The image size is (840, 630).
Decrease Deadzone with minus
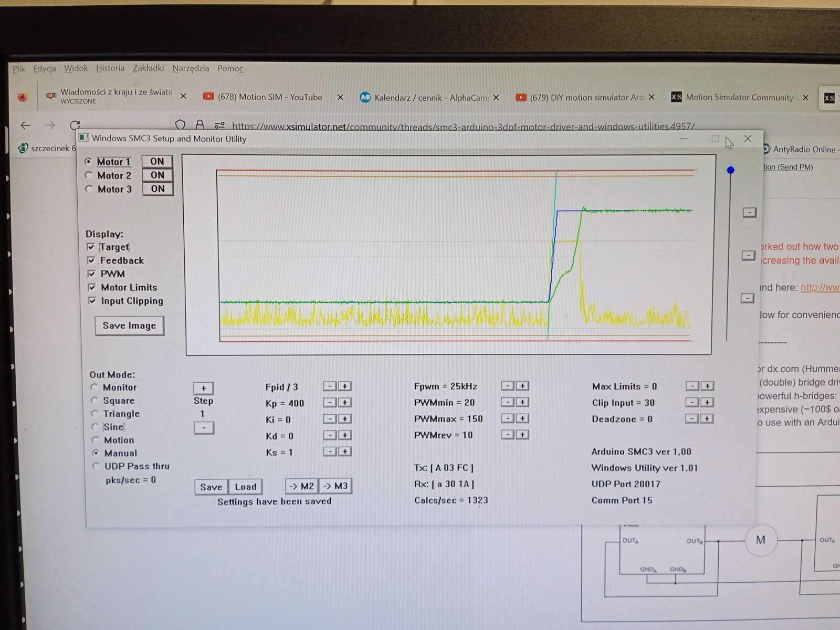click(x=692, y=418)
